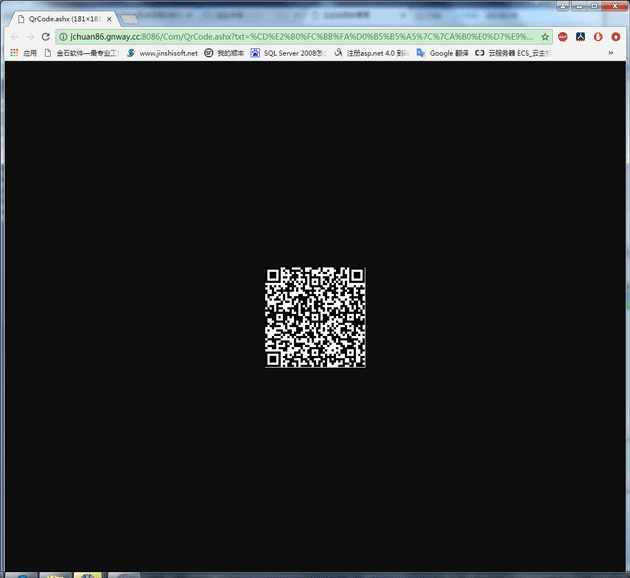
Task: View site information icon in address bar
Action: point(63,36)
